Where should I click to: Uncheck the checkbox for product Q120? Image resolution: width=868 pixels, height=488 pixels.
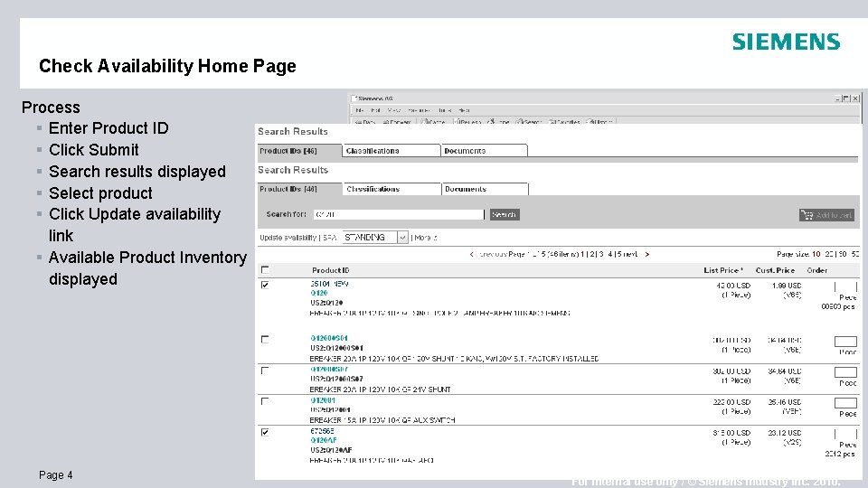click(x=265, y=285)
